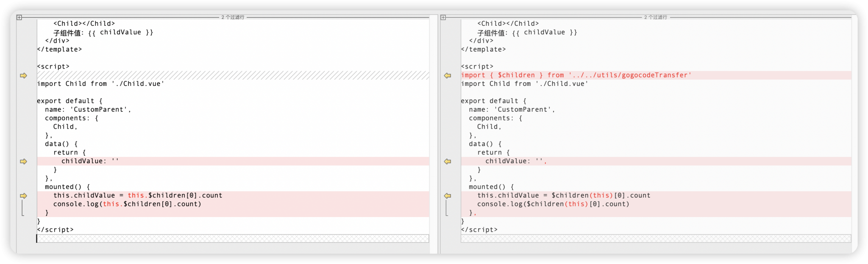
Task: Click the right pane filtered lines label
Action: click(655, 17)
